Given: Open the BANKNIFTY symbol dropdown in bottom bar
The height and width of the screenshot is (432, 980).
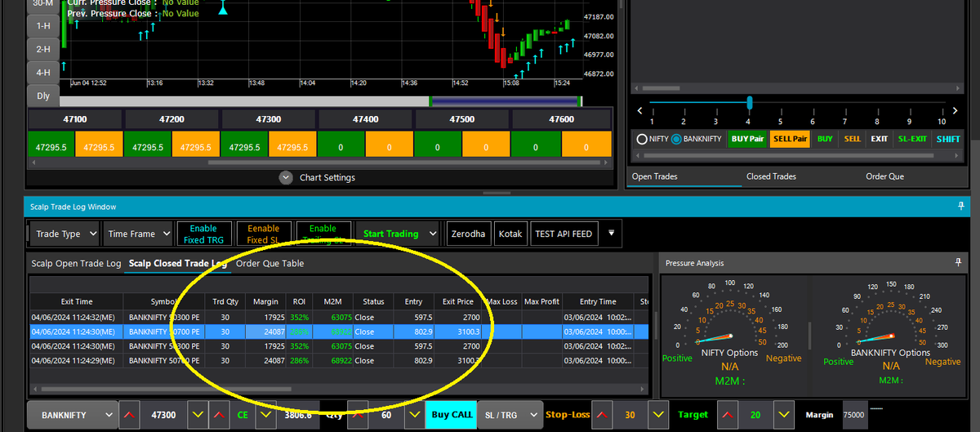Looking at the screenshot, I should coord(72,415).
